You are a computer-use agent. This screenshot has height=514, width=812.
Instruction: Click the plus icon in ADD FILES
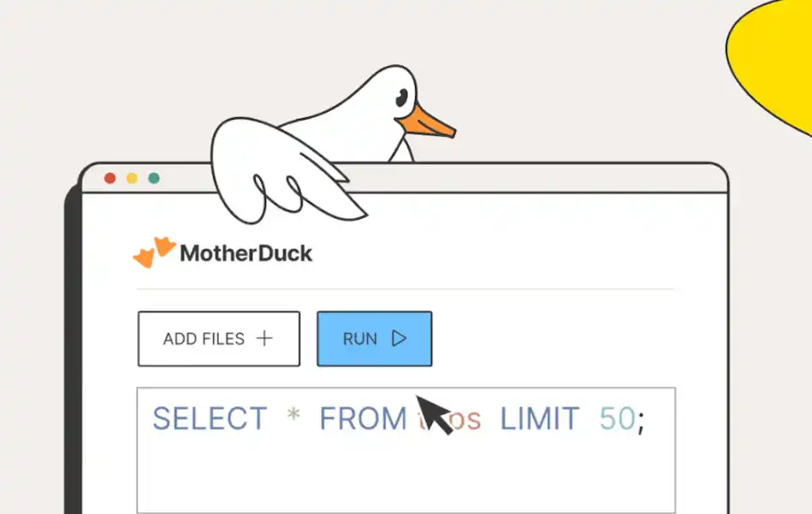tap(264, 339)
